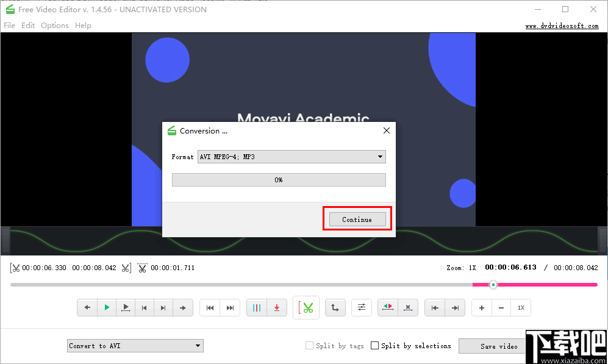Click the rotate video icon
Image resolution: width=608 pixels, height=364 pixels.
pos(335,307)
